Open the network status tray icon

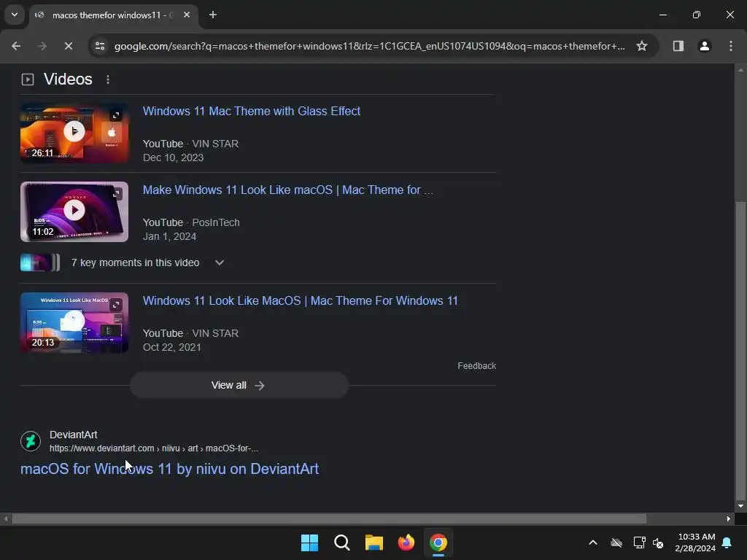click(x=639, y=542)
